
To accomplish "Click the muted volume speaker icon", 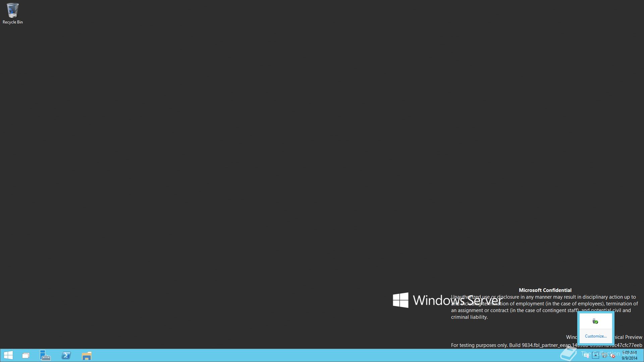I will pos(612,355).
